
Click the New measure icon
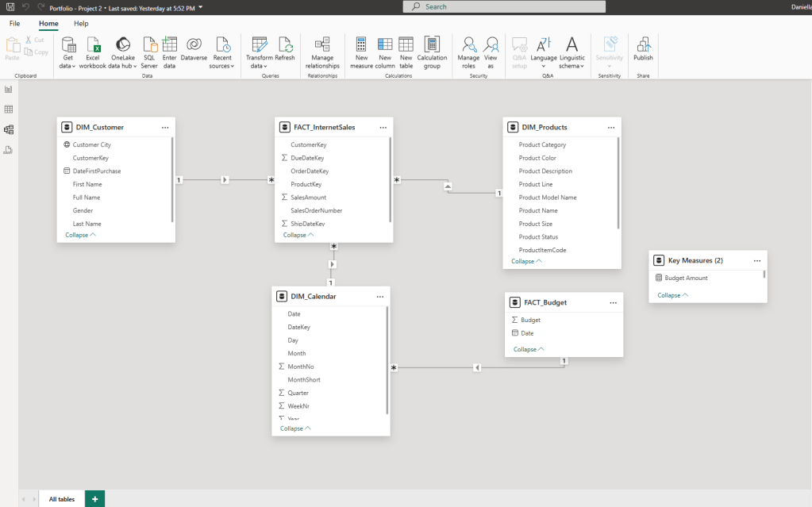(x=361, y=45)
